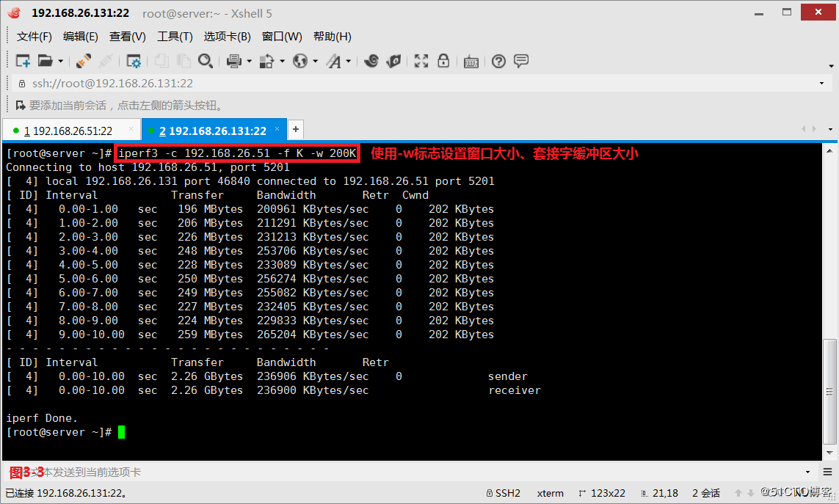Image resolution: width=839 pixels, height=504 pixels.
Task: Click the terminal vertical scrollbar thumb
Action: (829, 392)
